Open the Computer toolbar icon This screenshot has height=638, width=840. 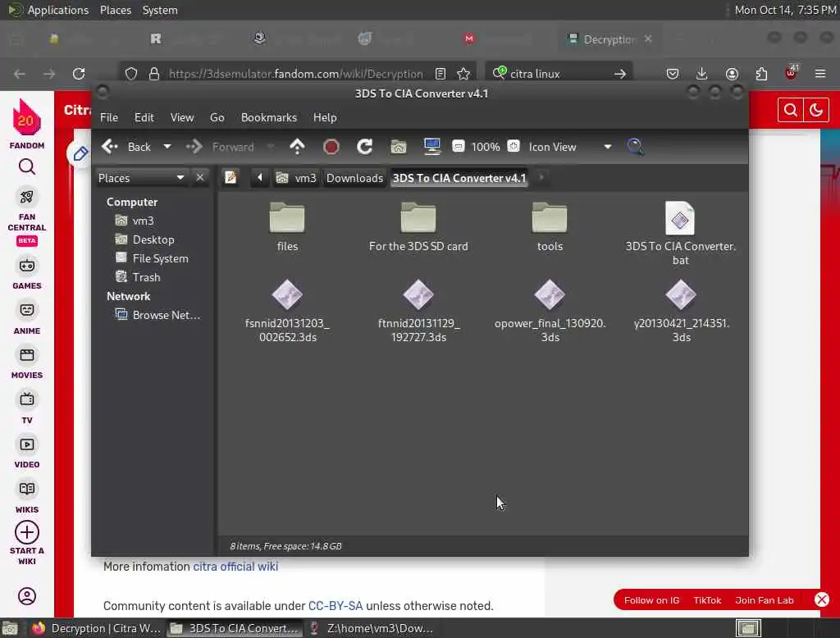431,146
